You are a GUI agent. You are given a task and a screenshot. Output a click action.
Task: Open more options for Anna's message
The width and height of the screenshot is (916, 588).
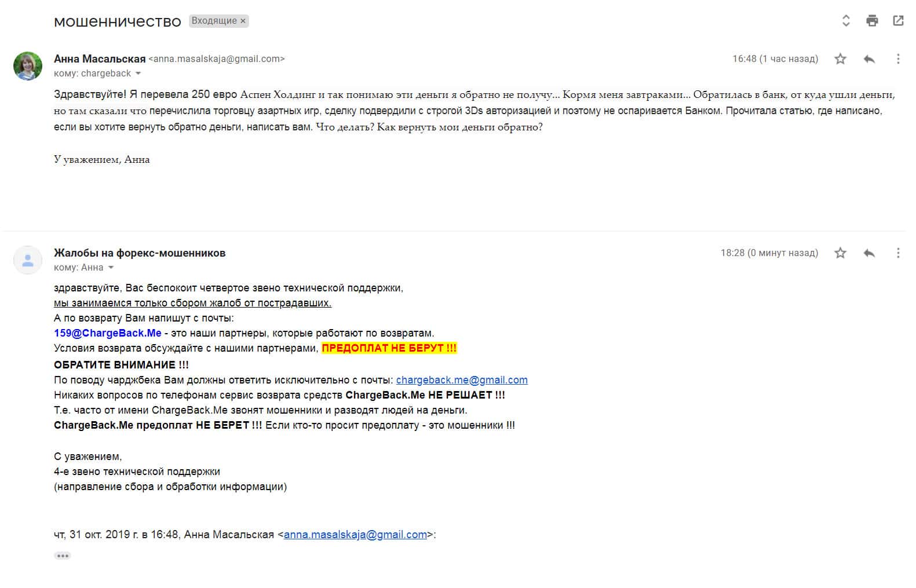pos(898,59)
